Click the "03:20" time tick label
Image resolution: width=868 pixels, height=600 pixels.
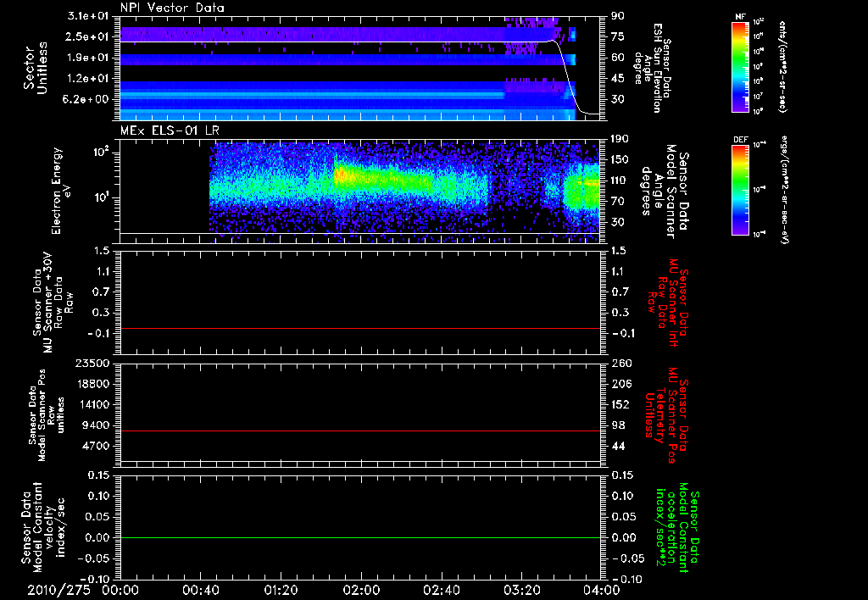(x=521, y=590)
